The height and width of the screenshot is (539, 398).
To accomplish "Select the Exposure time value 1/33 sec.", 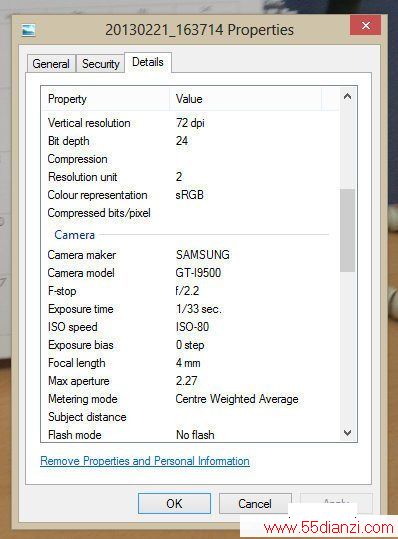I will [x=199, y=309].
